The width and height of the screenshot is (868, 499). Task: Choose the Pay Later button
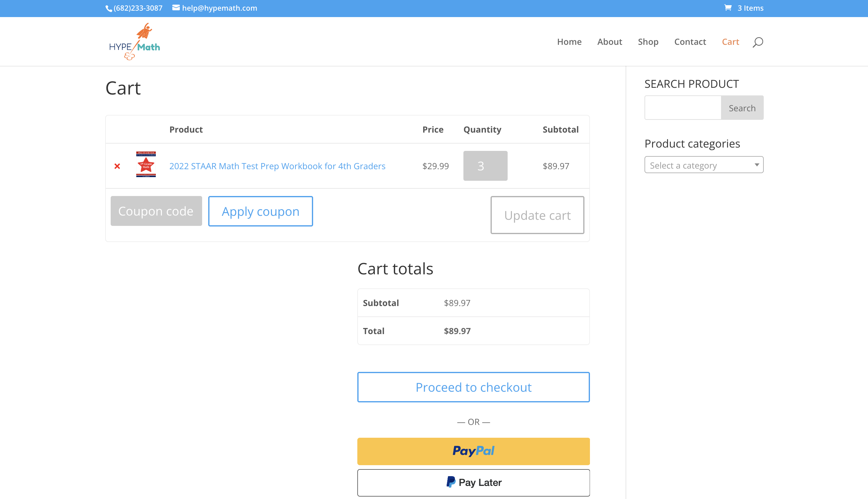point(473,483)
